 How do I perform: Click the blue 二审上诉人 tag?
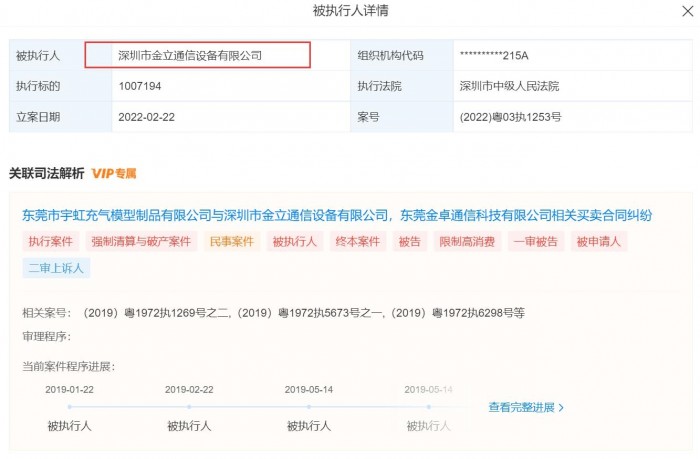(x=56, y=268)
